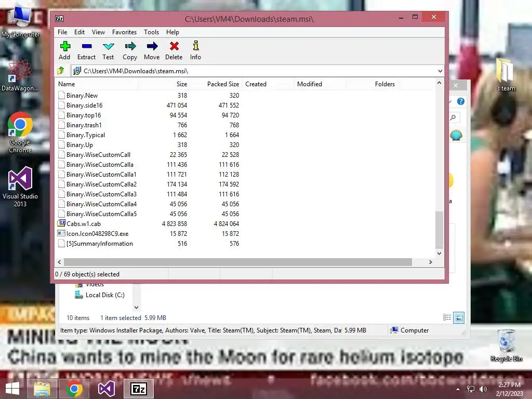The height and width of the screenshot is (399, 532).
Task: Click the horizontal scrollbar thumb
Action: 238,262
